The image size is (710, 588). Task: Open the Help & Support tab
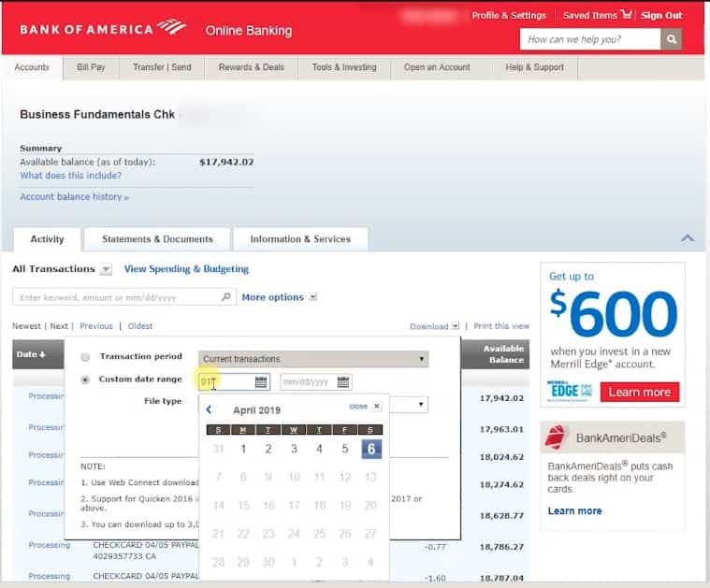[535, 67]
